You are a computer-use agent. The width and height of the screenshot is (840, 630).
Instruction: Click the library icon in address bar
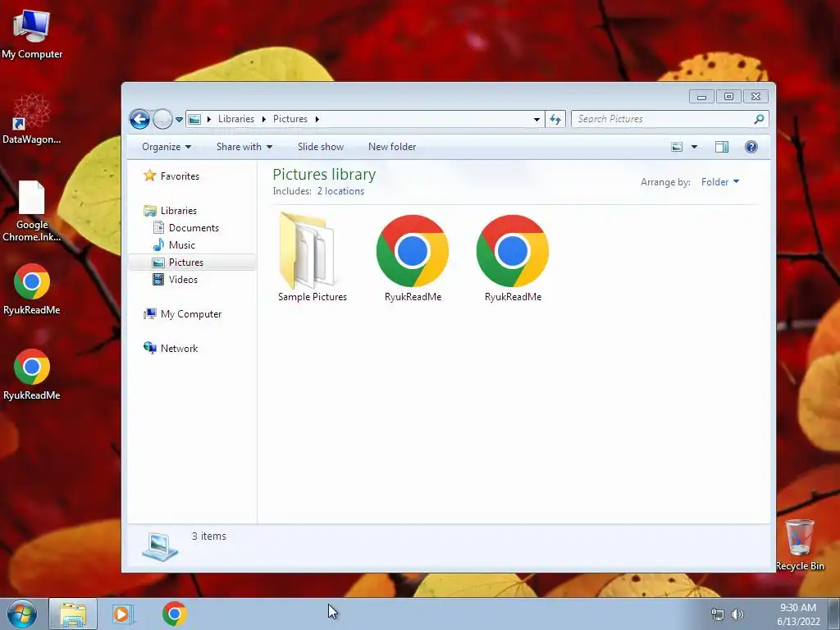click(195, 119)
